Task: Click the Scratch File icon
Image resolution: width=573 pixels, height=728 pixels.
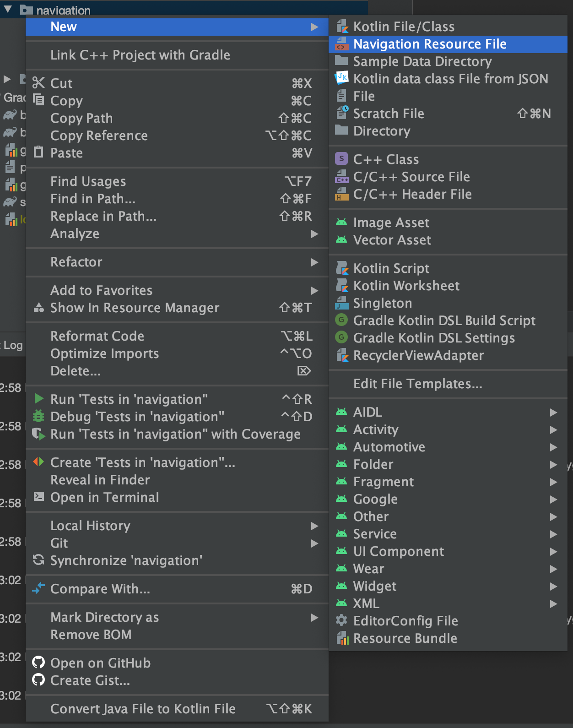Action: pyautogui.click(x=342, y=113)
